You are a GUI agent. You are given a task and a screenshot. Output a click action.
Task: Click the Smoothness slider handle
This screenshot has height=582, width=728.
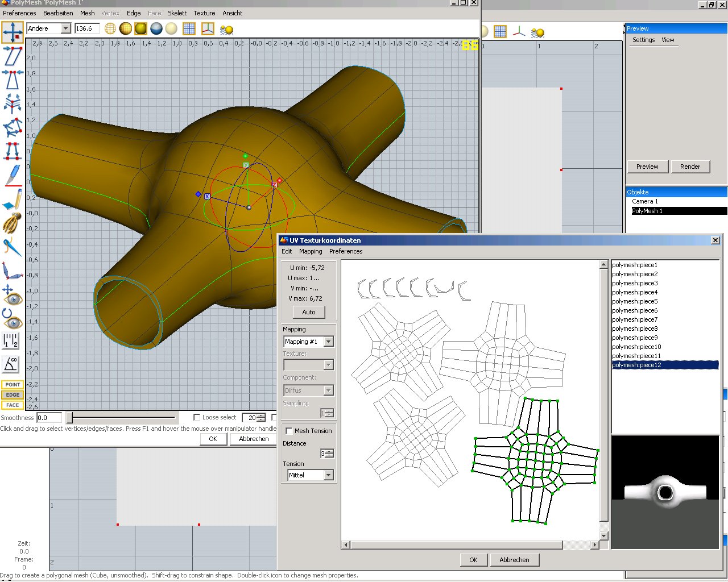(69, 418)
